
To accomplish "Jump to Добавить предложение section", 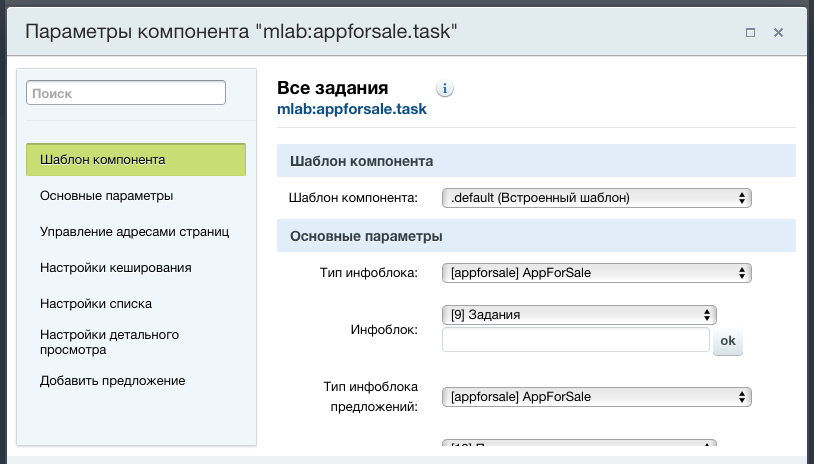I will point(113,380).
